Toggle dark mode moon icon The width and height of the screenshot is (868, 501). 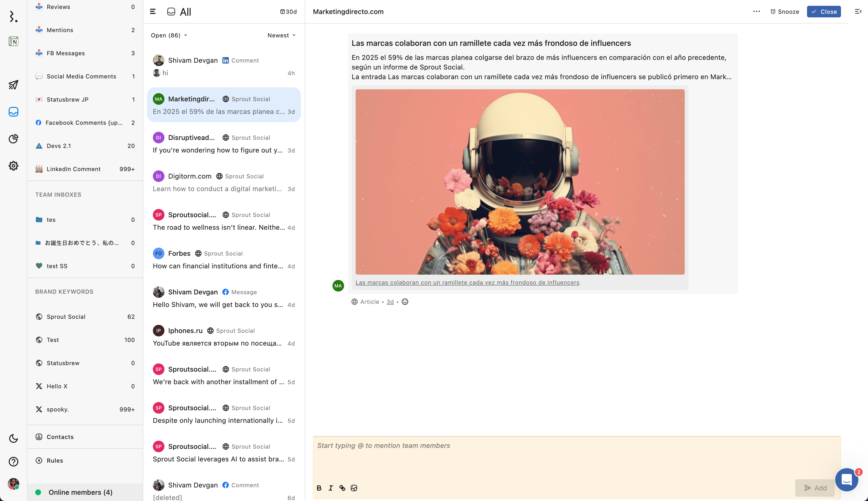point(14,438)
